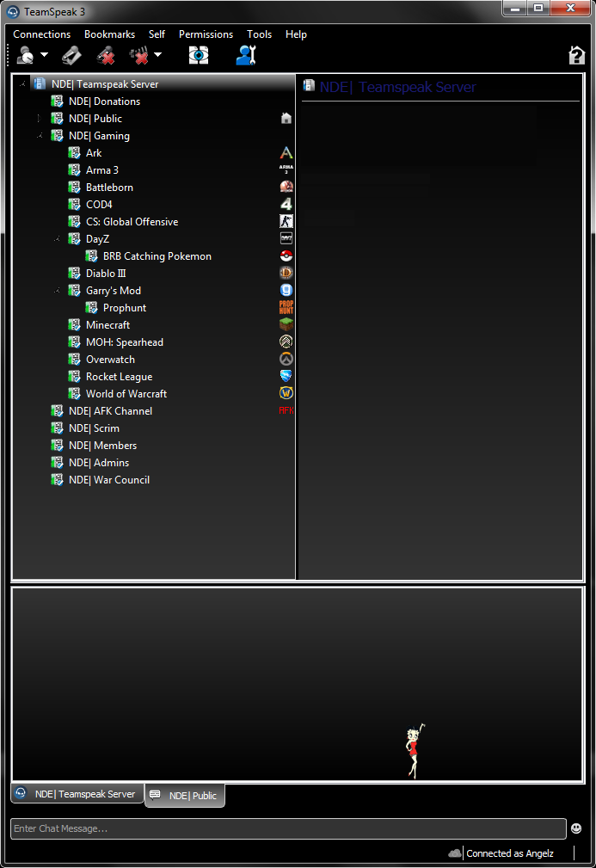The image size is (596, 868).
Task: Click the Rocket League channel logo icon
Action: [x=286, y=376]
